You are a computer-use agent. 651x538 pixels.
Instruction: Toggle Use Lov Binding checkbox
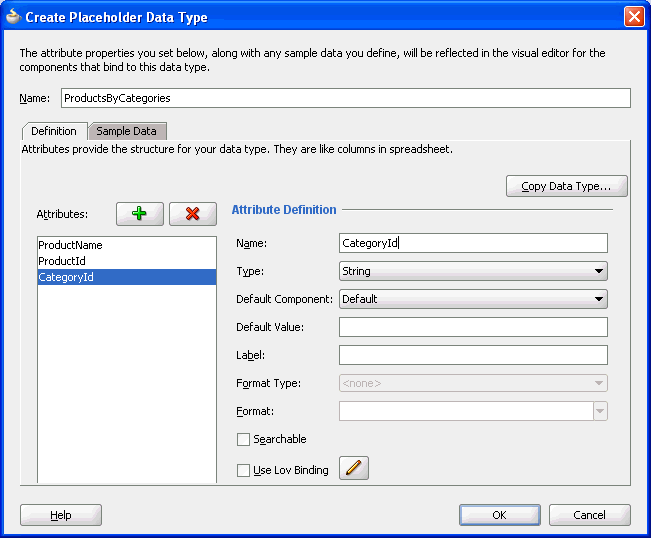[x=243, y=470]
